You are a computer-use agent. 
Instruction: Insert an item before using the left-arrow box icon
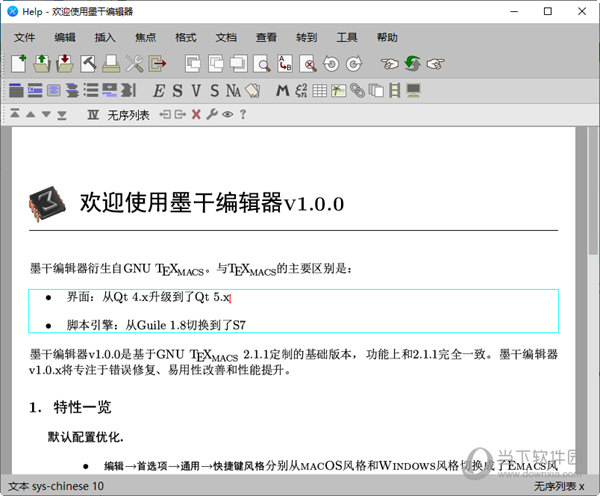pyautogui.click(x=165, y=114)
